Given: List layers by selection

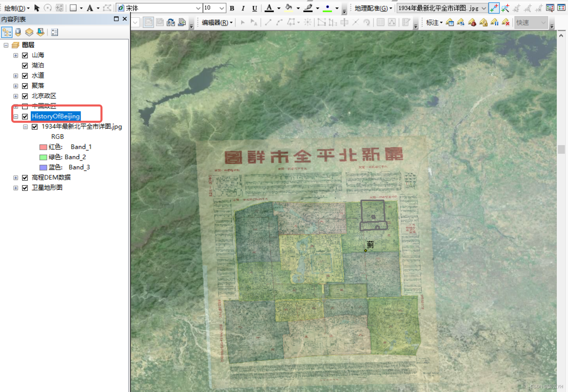Looking at the screenshot, I should [40, 32].
